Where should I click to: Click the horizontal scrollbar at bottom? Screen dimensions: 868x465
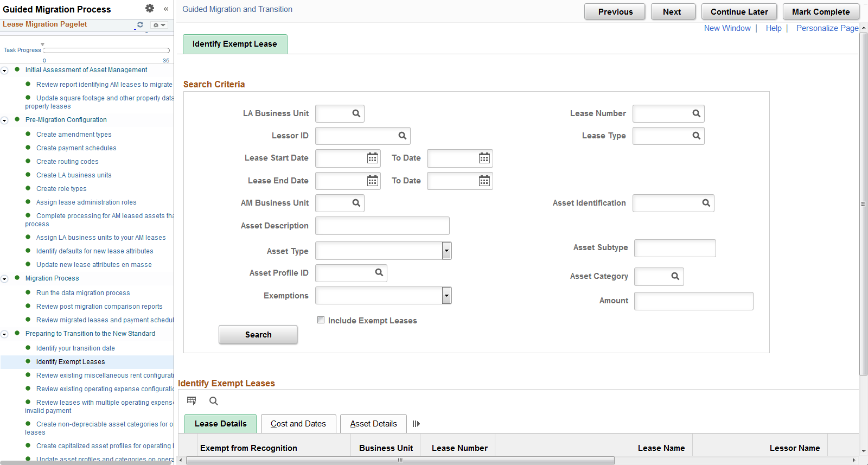point(400,460)
